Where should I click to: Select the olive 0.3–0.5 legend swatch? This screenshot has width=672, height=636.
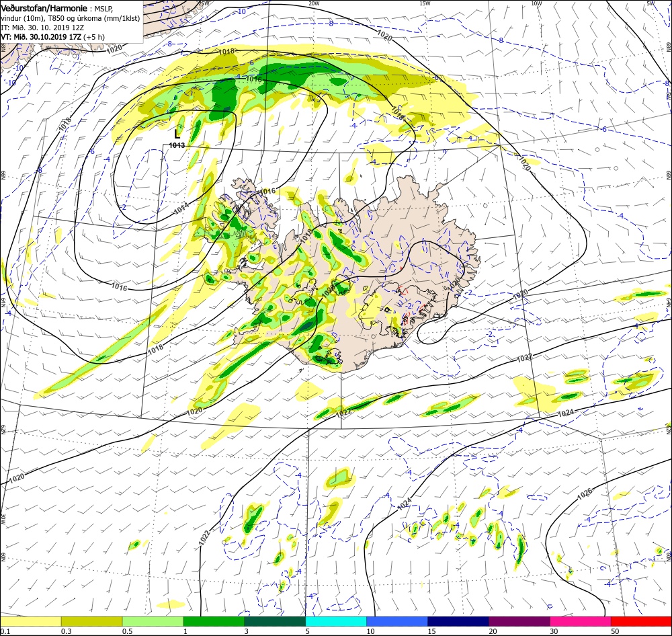point(91,621)
